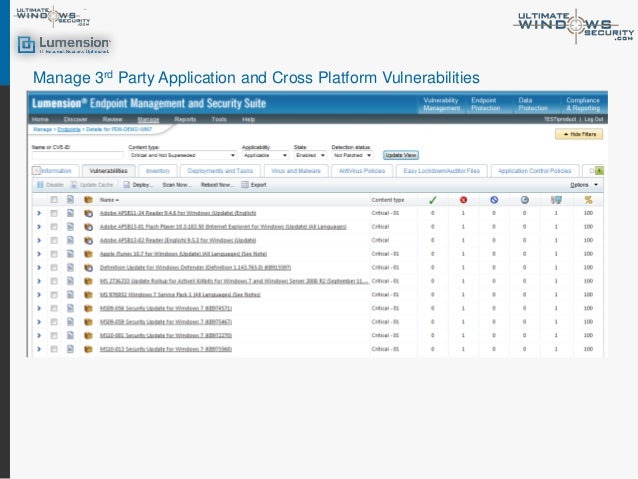
Task: Click the green tab scroll-right icon
Action: [x=599, y=171]
